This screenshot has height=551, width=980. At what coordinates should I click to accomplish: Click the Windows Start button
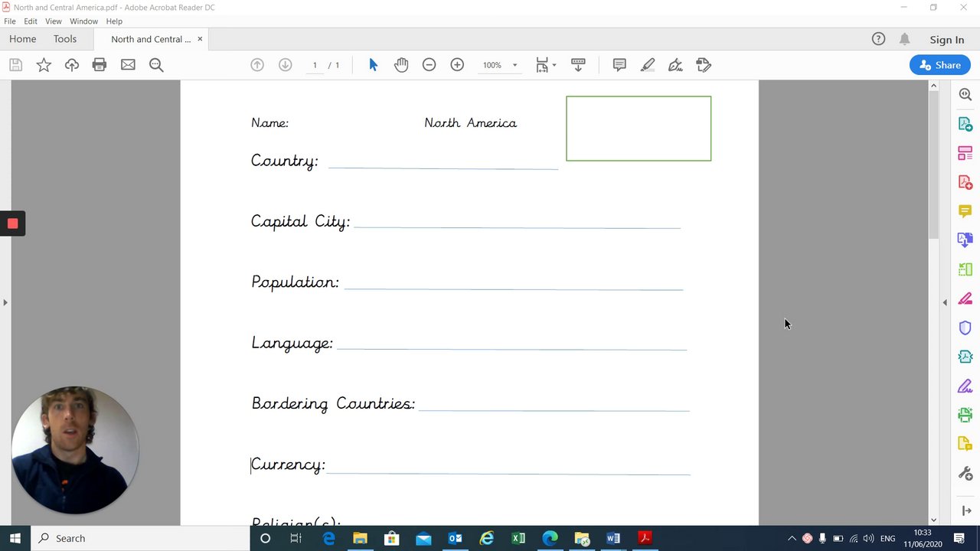tap(15, 538)
